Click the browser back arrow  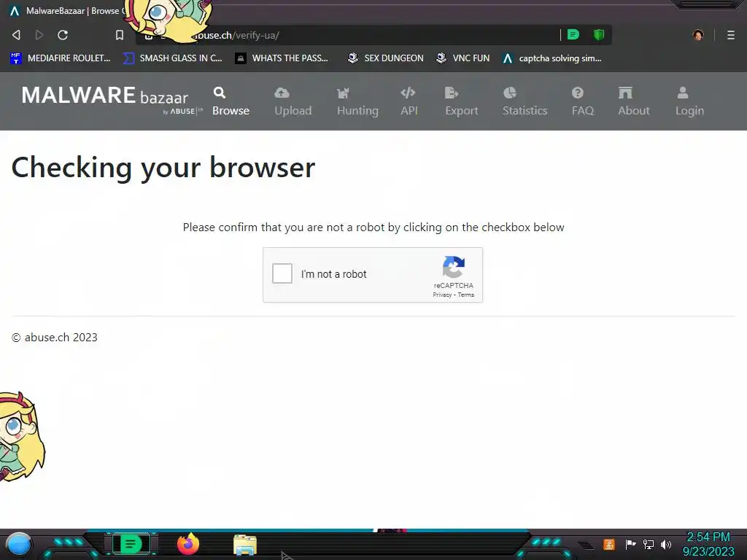click(x=16, y=35)
